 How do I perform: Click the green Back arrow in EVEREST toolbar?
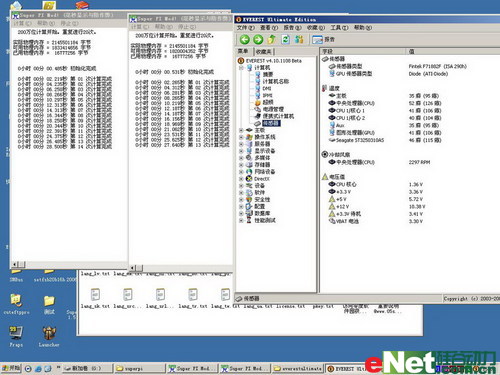coord(245,40)
